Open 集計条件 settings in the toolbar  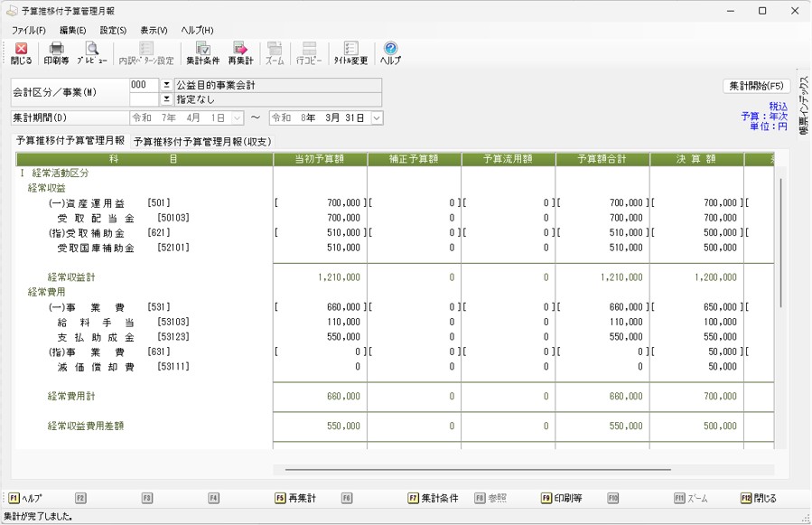[202, 53]
